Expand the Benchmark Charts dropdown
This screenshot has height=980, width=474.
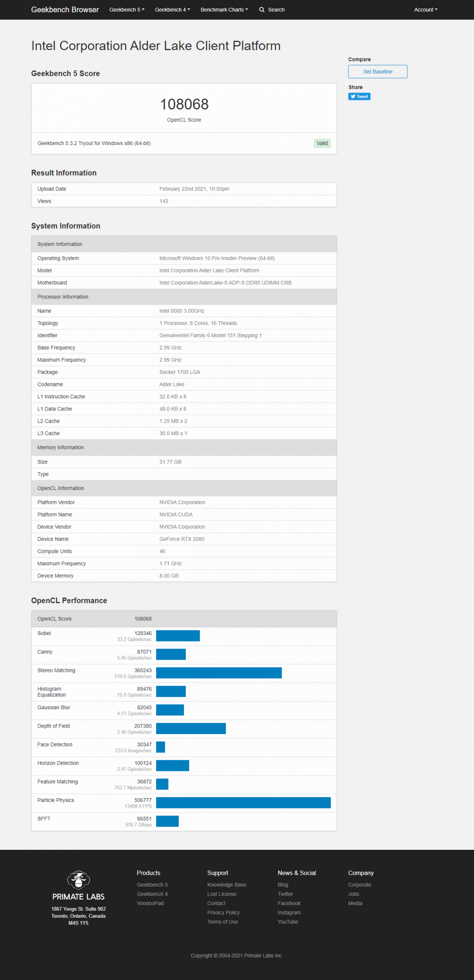(224, 10)
